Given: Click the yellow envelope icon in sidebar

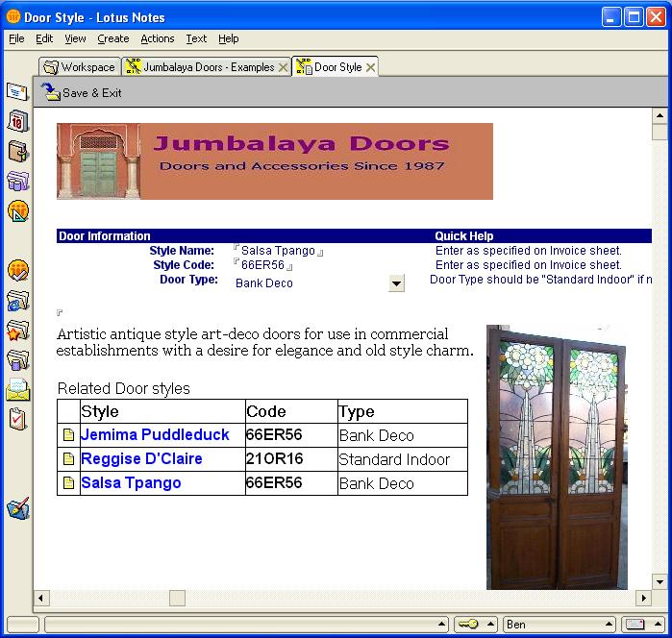Looking at the screenshot, I should pos(17,390).
